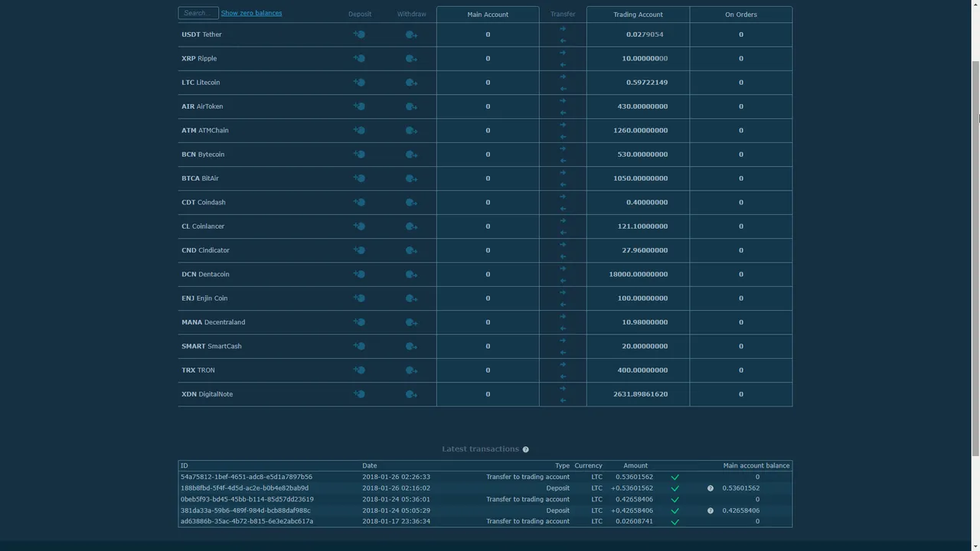Click the left transfer arrow in DCN Dentacoin row
The height and width of the screenshot is (551, 980).
(563, 281)
